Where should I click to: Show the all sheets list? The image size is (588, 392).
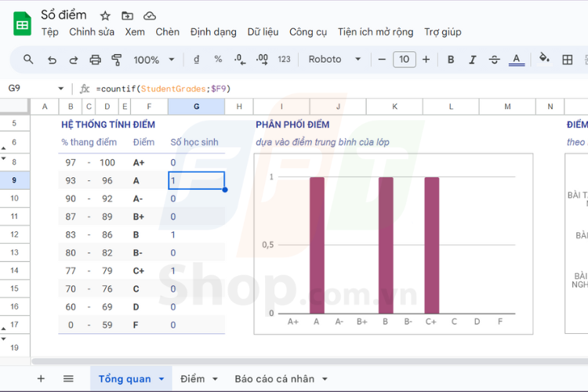click(x=68, y=379)
